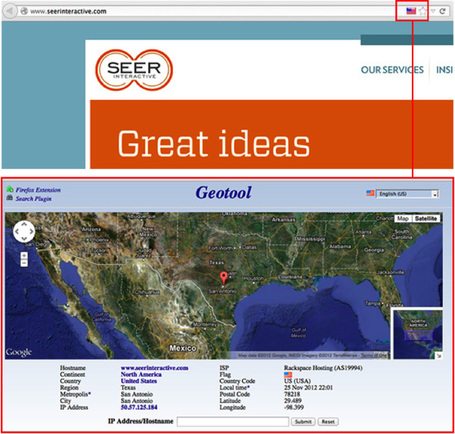Viewport: 455px width, 434px height.
Task: Click the red location pin on San Antonio
Action: point(224,278)
